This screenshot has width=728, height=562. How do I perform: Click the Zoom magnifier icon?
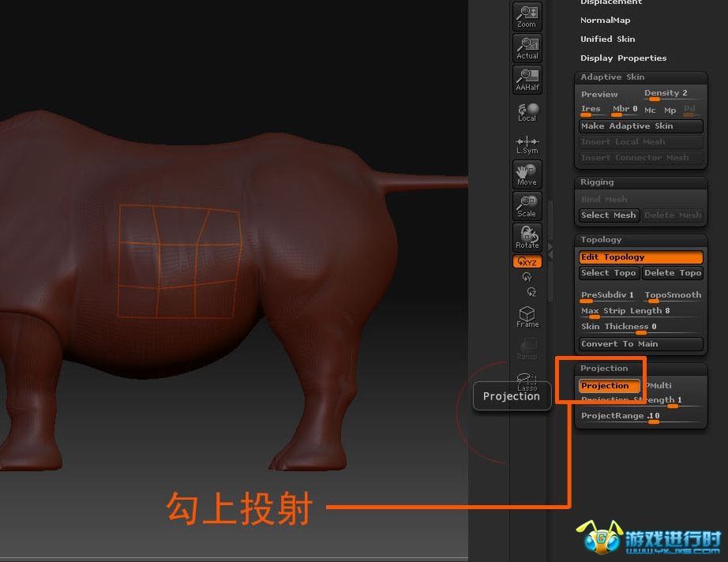[x=527, y=17]
